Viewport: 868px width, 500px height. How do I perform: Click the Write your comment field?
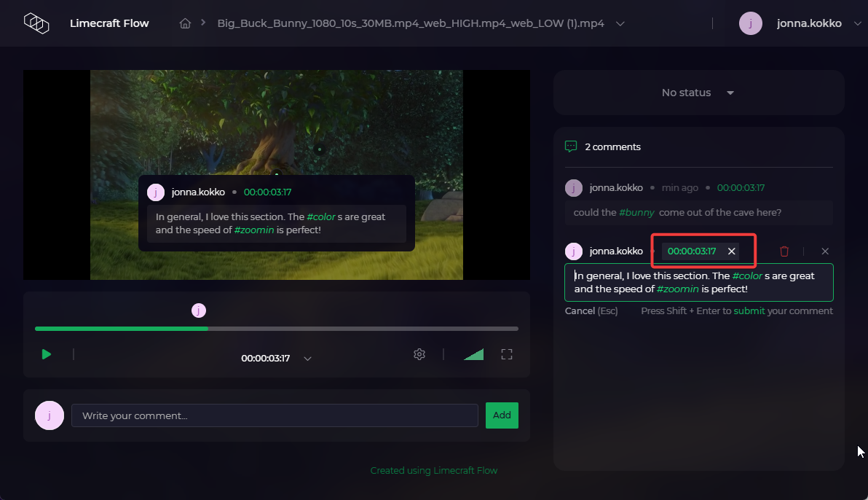tap(275, 415)
